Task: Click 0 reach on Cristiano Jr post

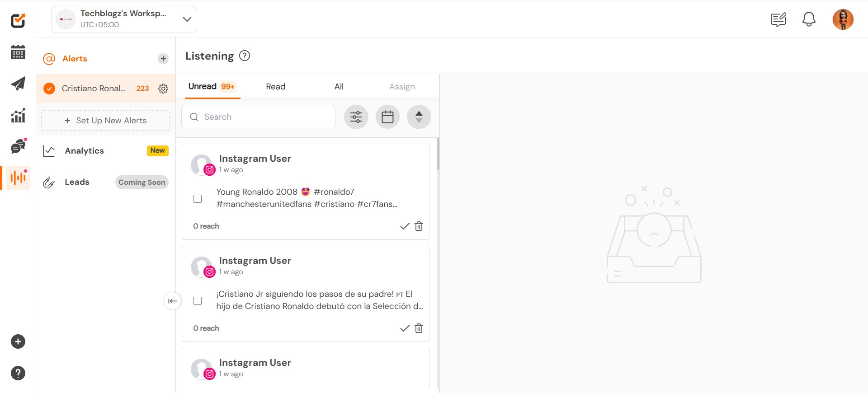Action: [206, 328]
